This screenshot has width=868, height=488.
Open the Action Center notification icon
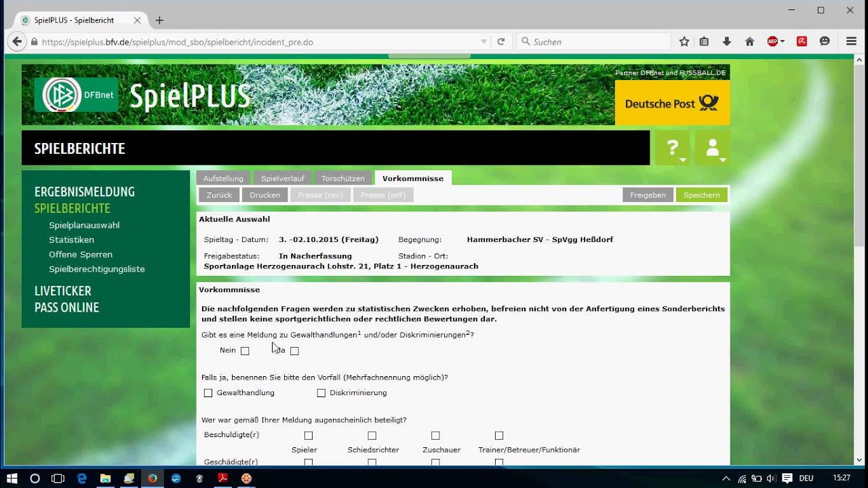click(787, 478)
